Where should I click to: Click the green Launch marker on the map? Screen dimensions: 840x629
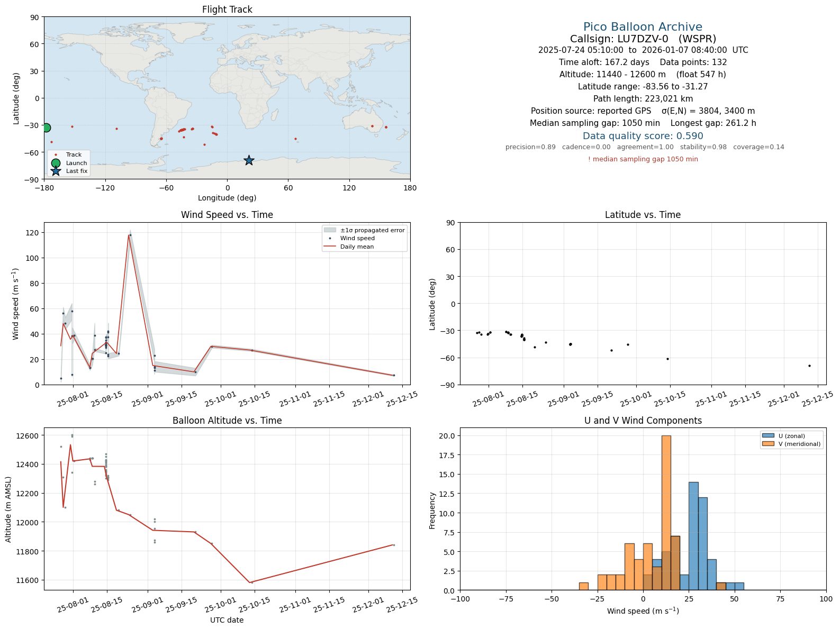pyautogui.click(x=46, y=127)
